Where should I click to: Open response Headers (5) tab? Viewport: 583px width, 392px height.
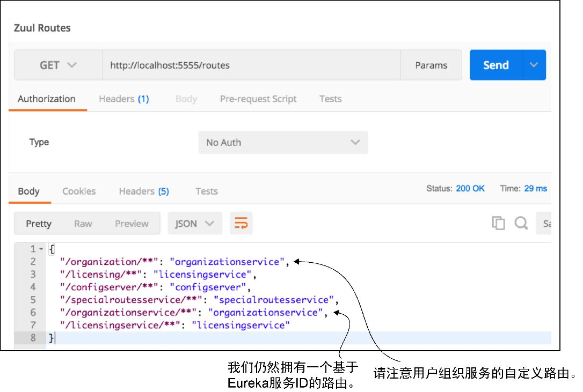tap(144, 191)
